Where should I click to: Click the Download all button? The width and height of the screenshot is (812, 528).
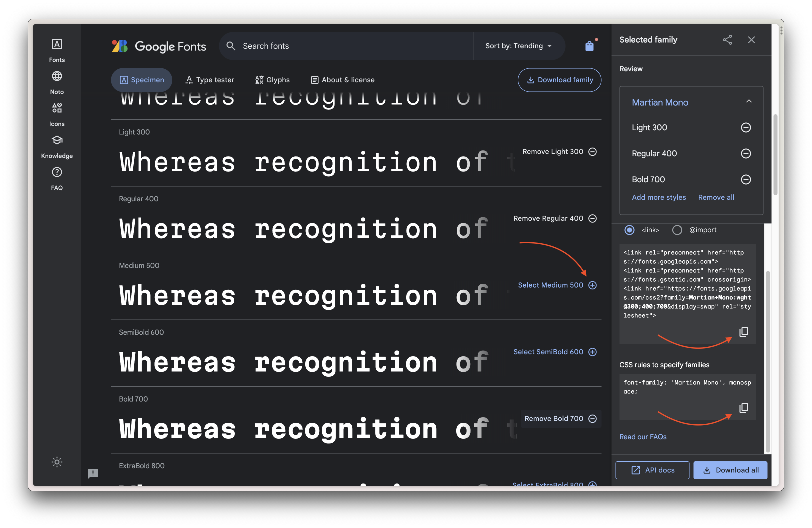click(x=730, y=470)
